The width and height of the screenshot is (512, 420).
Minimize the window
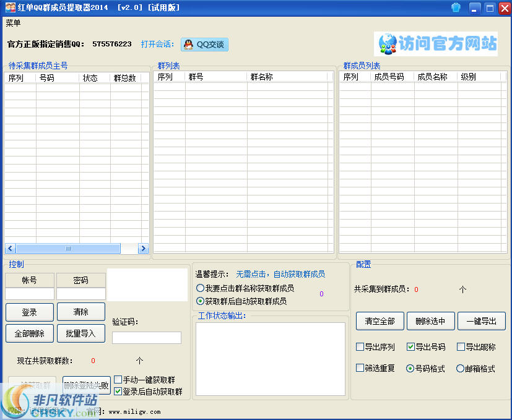pos(475,8)
